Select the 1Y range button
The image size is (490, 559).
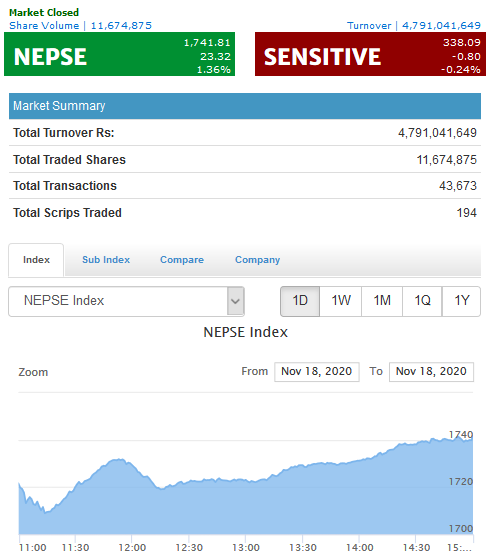[461, 301]
